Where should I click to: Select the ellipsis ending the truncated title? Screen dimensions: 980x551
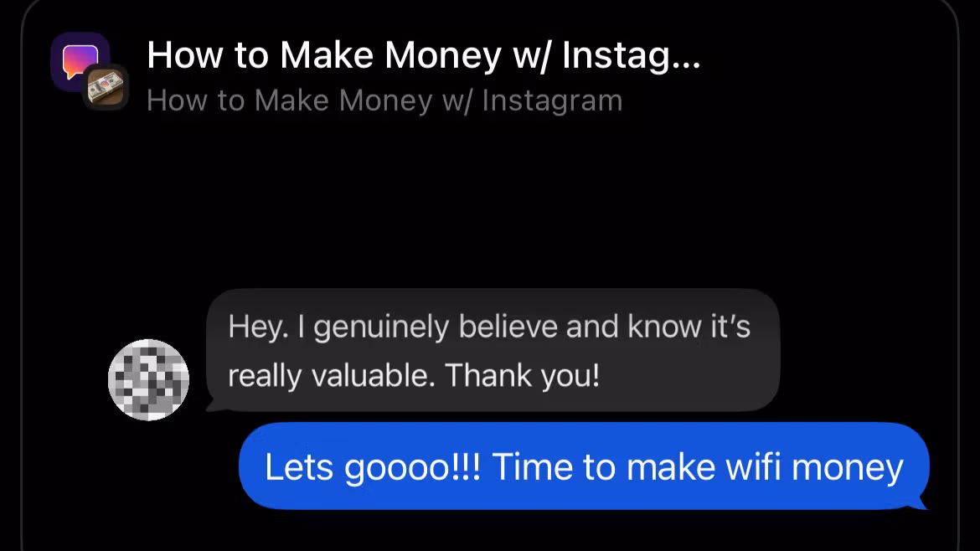[686, 64]
